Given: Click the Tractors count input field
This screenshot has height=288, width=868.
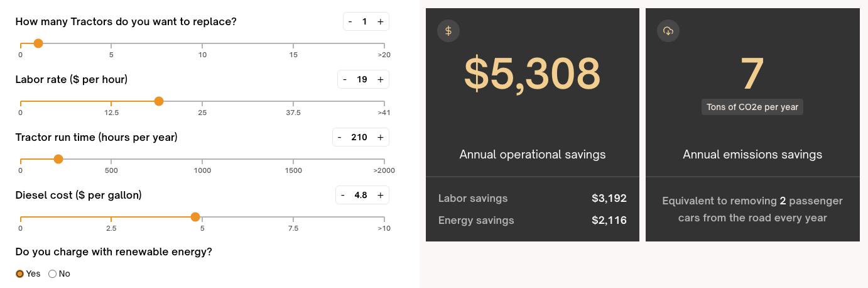Looking at the screenshot, I should point(365,21).
